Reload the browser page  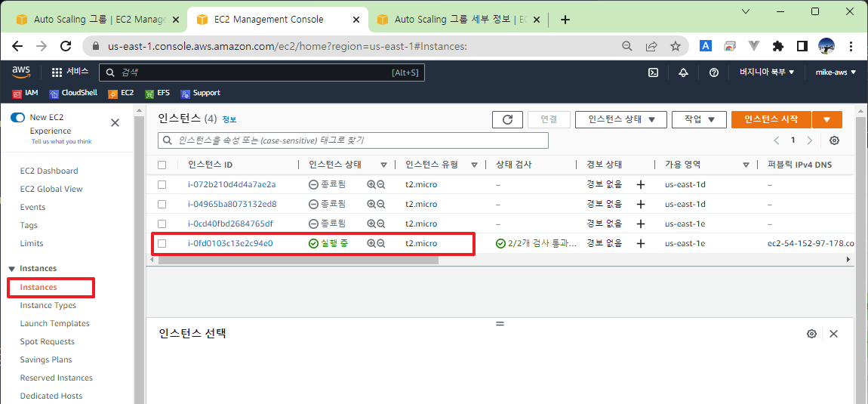(66, 47)
